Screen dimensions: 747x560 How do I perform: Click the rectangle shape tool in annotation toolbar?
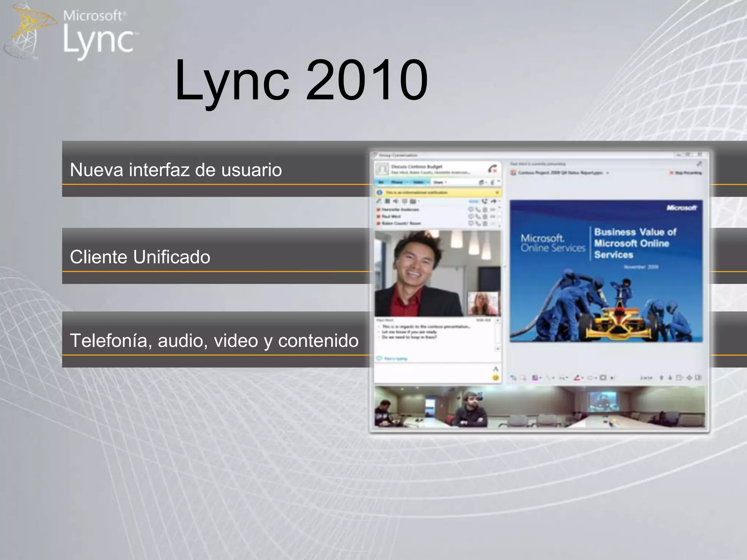click(x=603, y=378)
